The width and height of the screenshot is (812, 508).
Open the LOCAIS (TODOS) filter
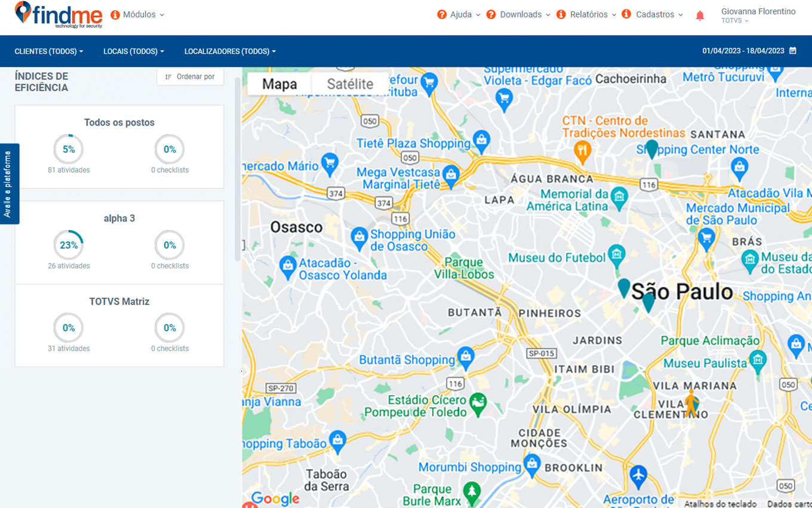[x=133, y=51]
